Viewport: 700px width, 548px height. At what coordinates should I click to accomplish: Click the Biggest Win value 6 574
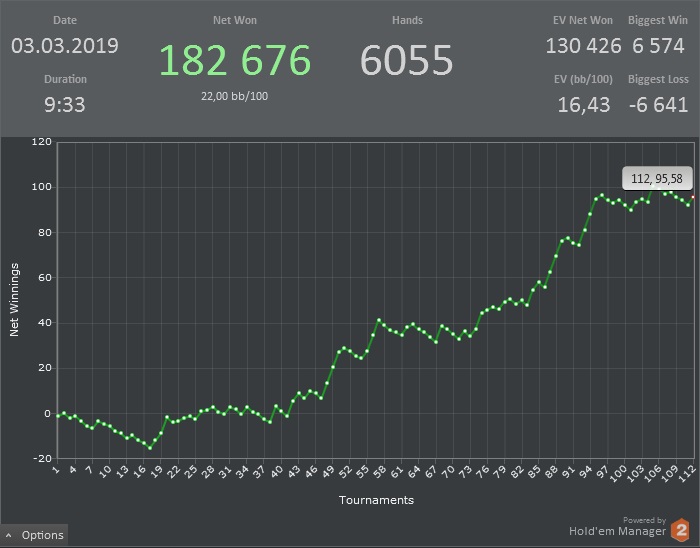[658, 46]
